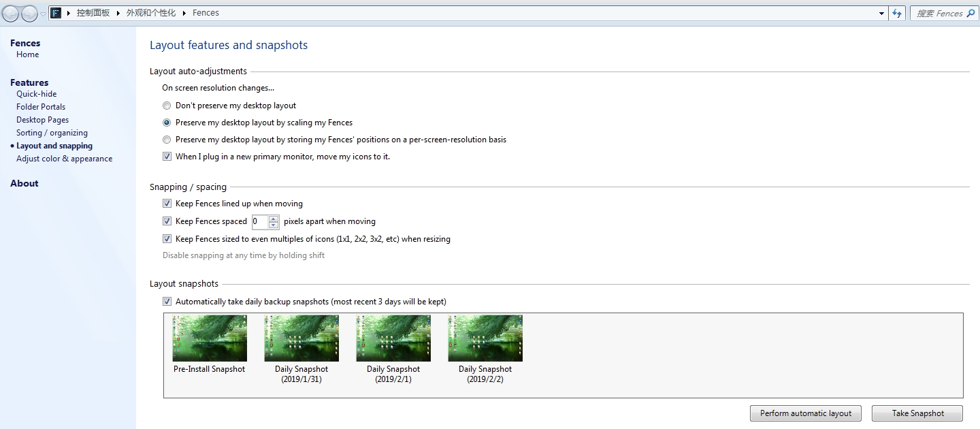Click 'Disable snapping at any time' hint text
Viewport: 980px width, 429px height.
(x=244, y=256)
